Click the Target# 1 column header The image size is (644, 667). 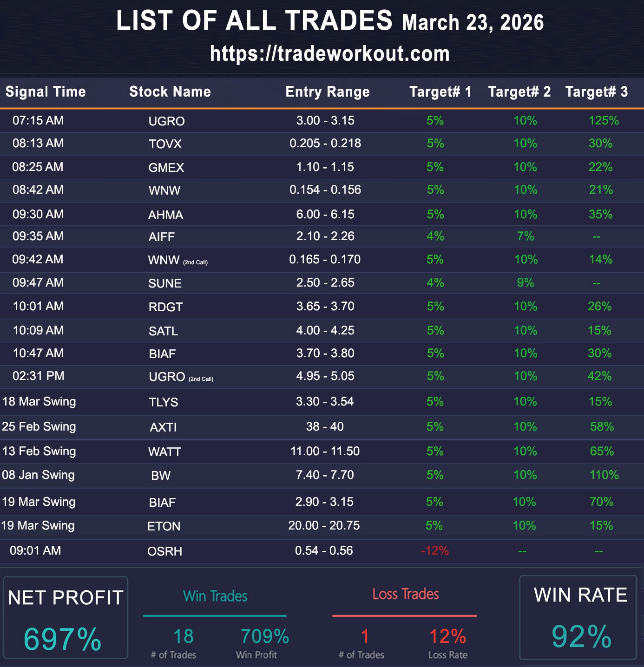click(440, 92)
